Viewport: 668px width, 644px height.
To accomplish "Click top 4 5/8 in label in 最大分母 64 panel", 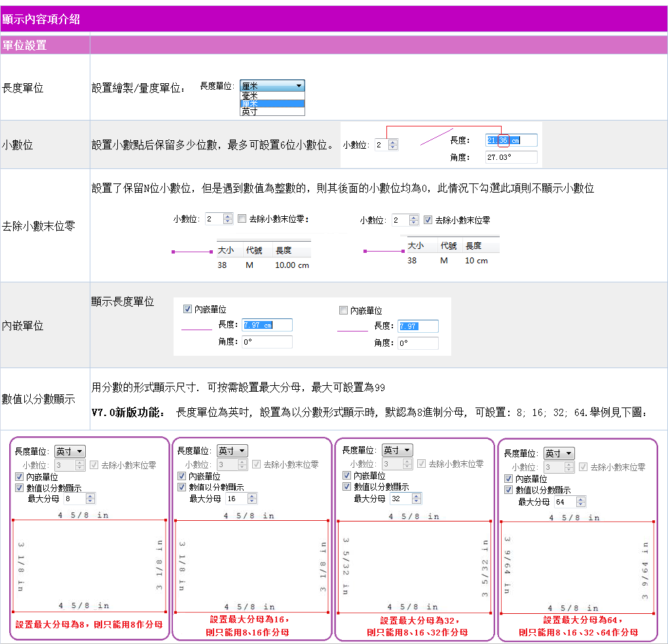I will point(575,518).
